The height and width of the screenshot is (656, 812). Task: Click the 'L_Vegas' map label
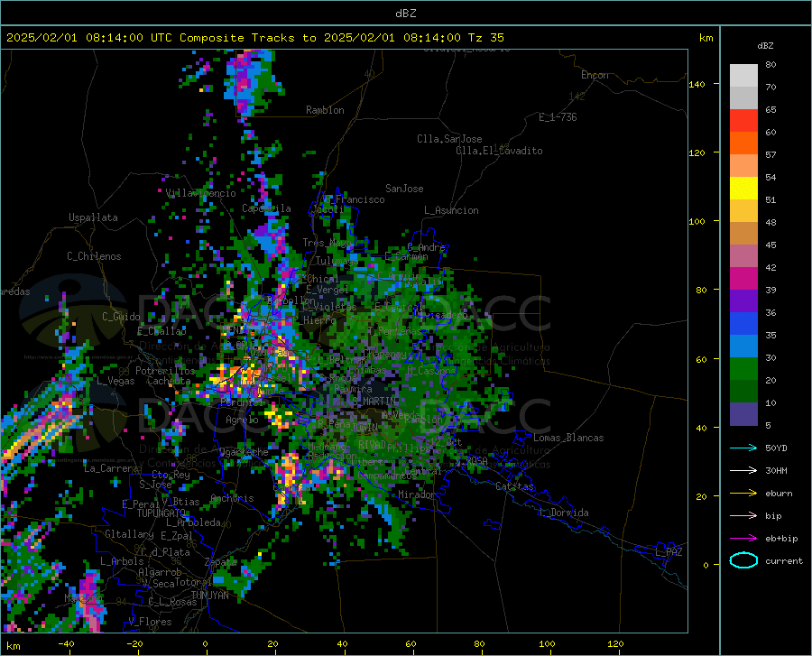115,381
